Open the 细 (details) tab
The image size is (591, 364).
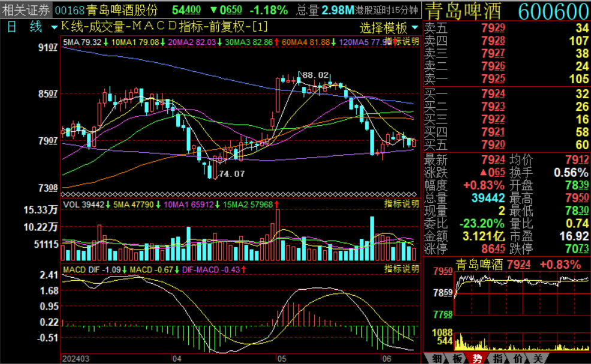438,358
